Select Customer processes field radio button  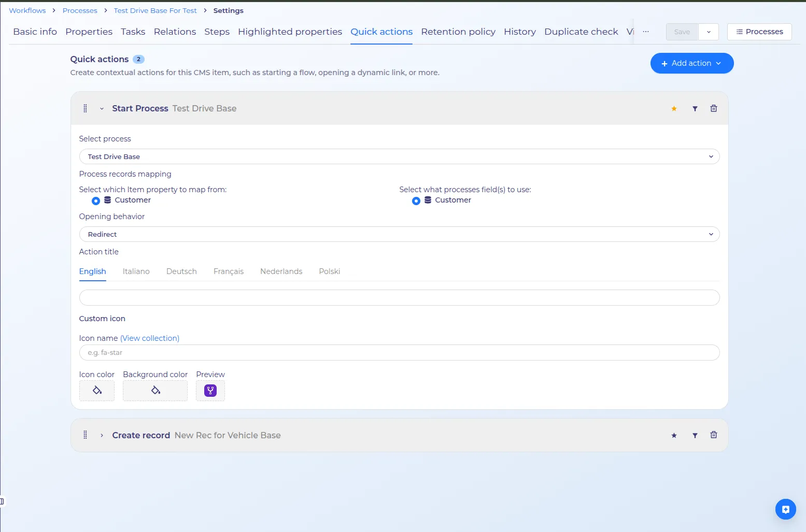click(x=416, y=200)
